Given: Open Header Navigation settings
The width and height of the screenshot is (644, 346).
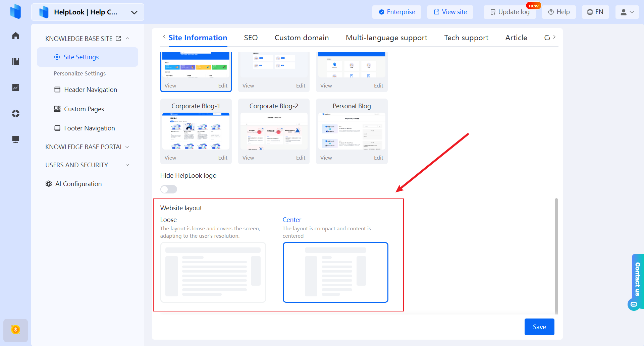Looking at the screenshot, I should click(x=88, y=90).
